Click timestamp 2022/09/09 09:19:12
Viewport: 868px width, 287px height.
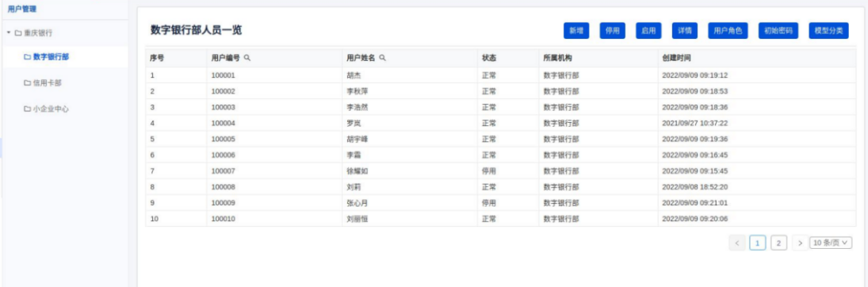[694, 75]
